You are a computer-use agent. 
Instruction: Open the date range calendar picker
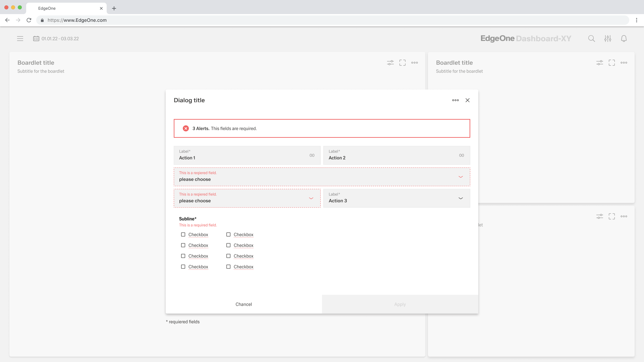36,39
